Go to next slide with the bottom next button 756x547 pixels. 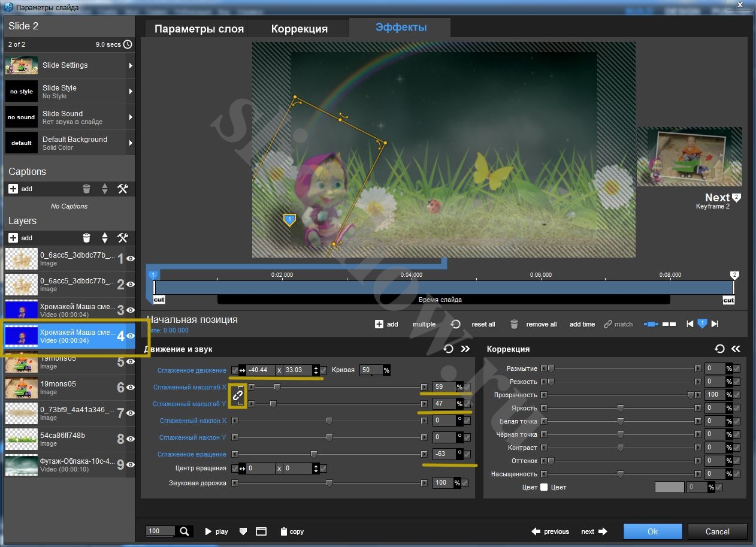click(x=594, y=531)
